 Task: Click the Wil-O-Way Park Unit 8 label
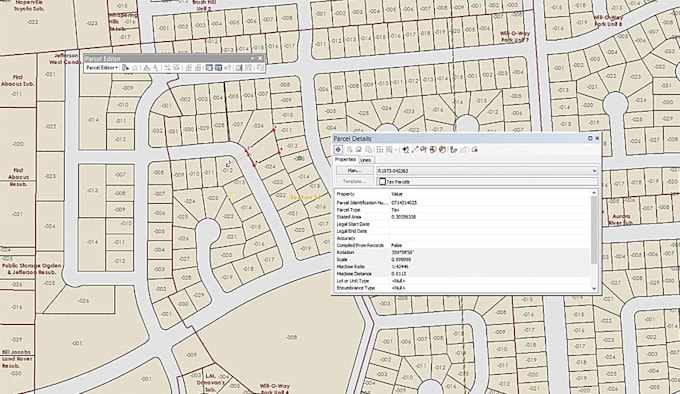(x=608, y=21)
